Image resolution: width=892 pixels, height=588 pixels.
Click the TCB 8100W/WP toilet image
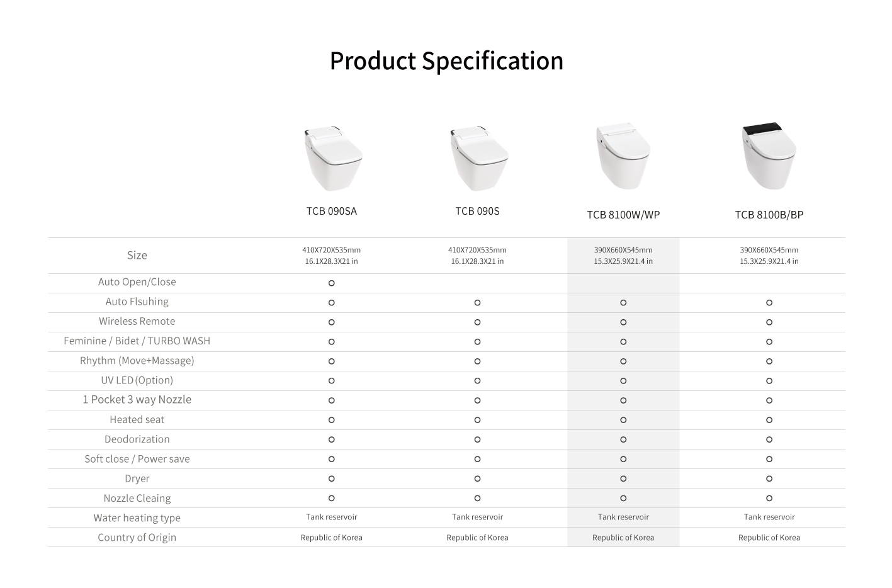tap(623, 156)
